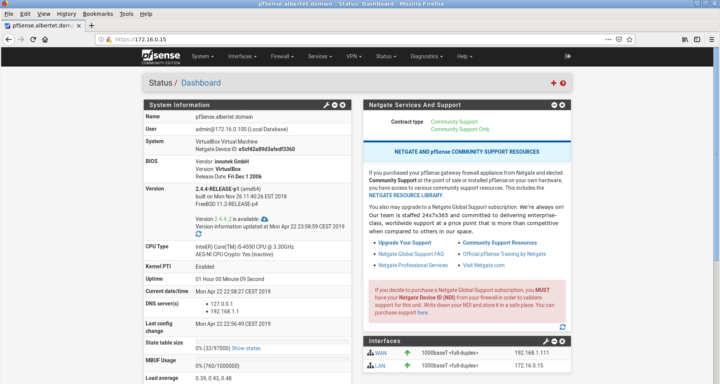Minimize the Netgate Services And Support widget
The height and width of the screenshot is (384, 720).
554,105
